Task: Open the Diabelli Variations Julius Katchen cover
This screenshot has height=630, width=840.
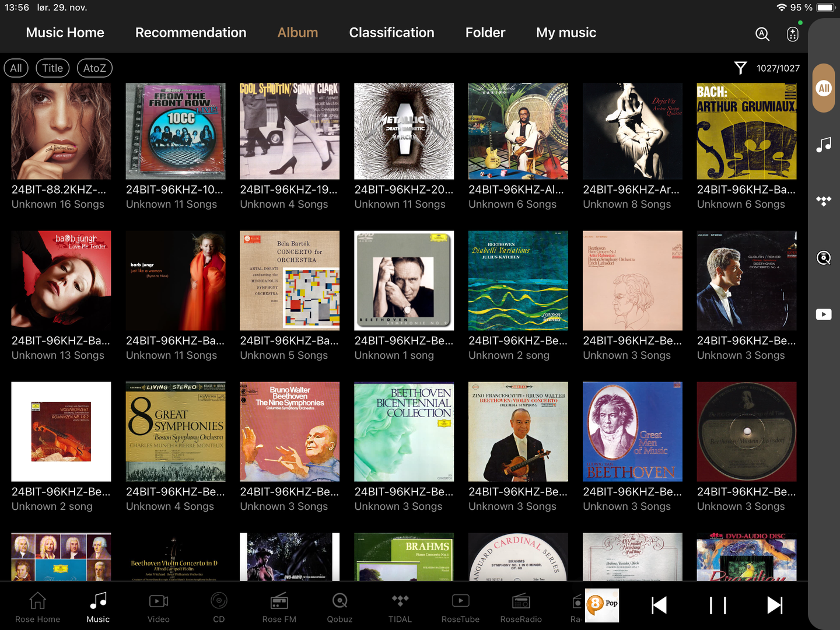Action: point(518,281)
